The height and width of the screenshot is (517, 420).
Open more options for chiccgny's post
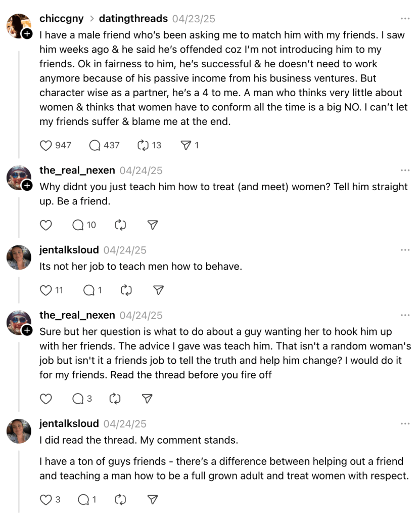coord(405,19)
